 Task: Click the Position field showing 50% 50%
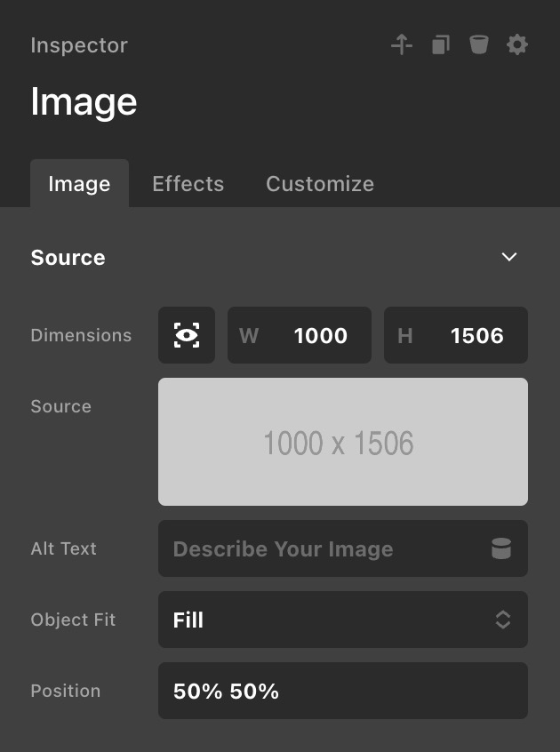(x=343, y=691)
